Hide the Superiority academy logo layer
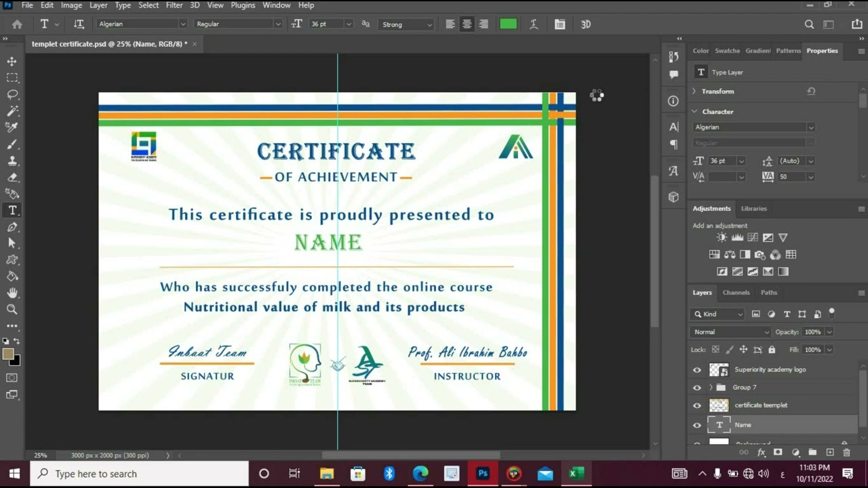 point(697,369)
